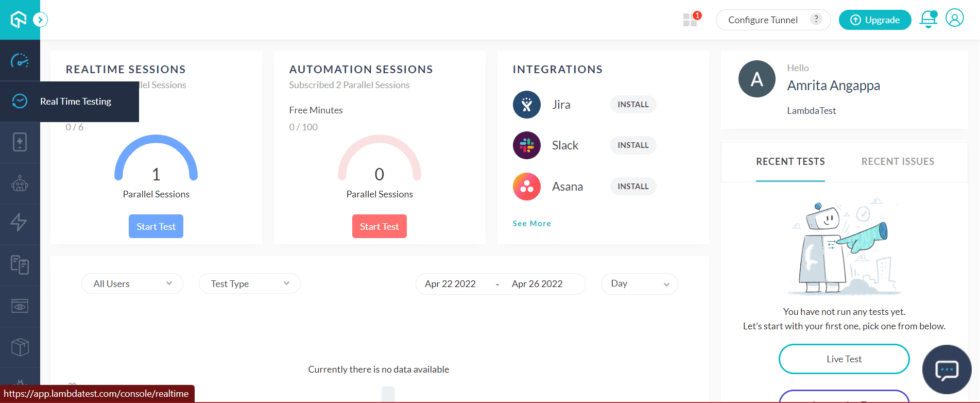Click the apps grid icon with badge
Viewport: 980px width, 403px height.
pos(690,20)
